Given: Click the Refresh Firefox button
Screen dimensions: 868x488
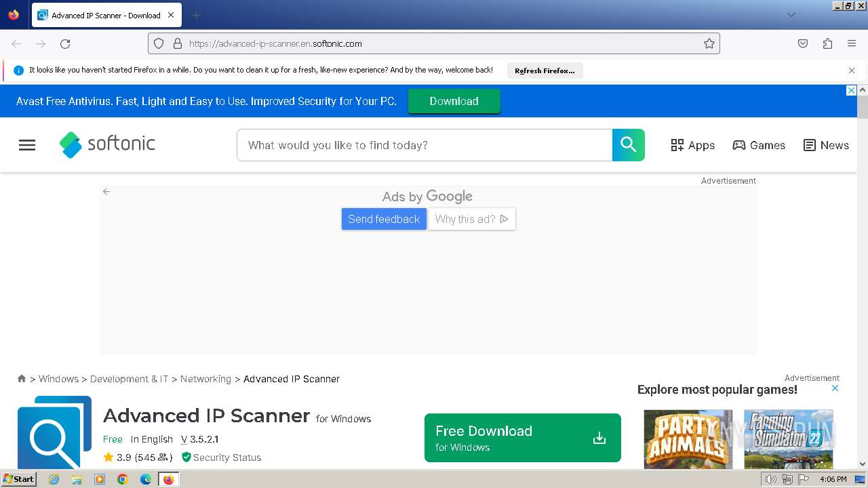Looking at the screenshot, I should 545,70.
